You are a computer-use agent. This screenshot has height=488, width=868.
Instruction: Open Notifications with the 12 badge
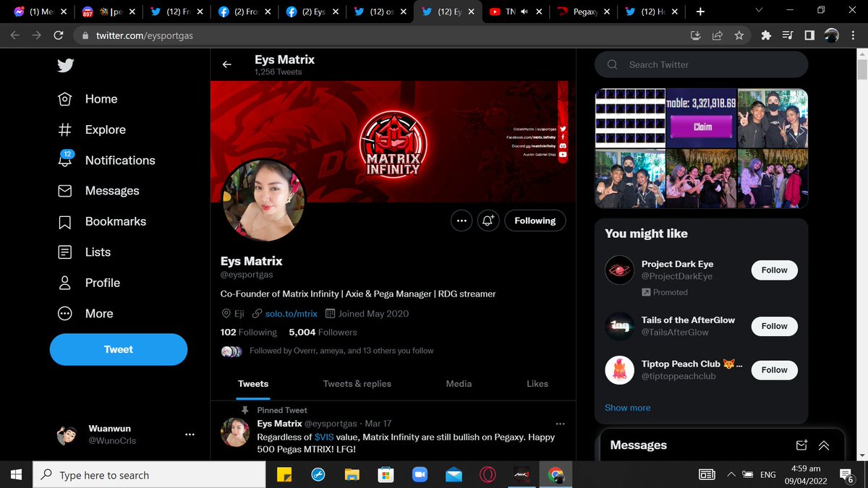tap(106, 160)
